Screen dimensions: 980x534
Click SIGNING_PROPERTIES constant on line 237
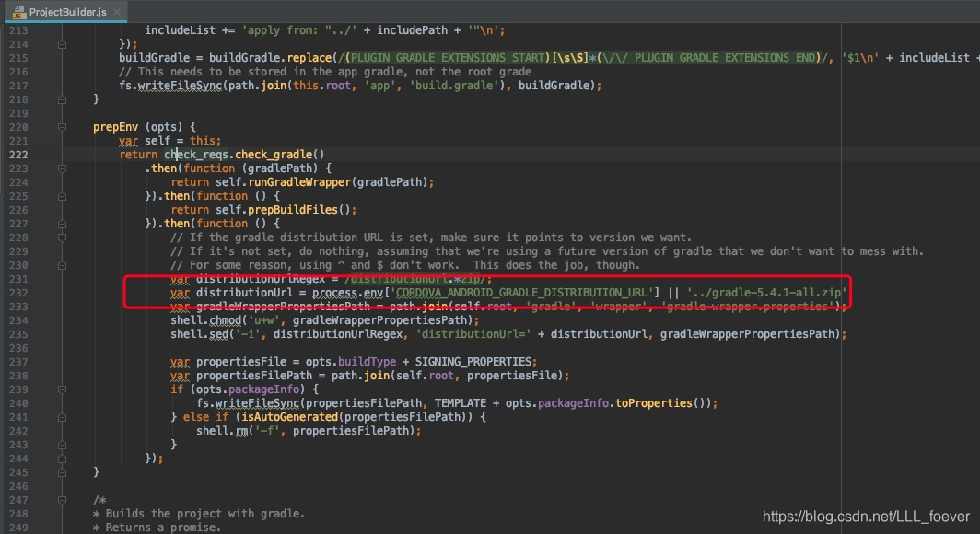[473, 361]
